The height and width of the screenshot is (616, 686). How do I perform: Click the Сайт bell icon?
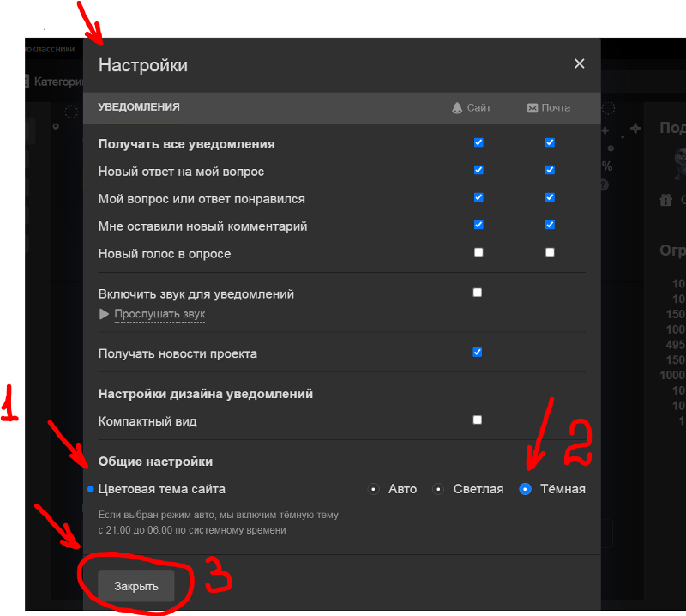[x=457, y=108]
